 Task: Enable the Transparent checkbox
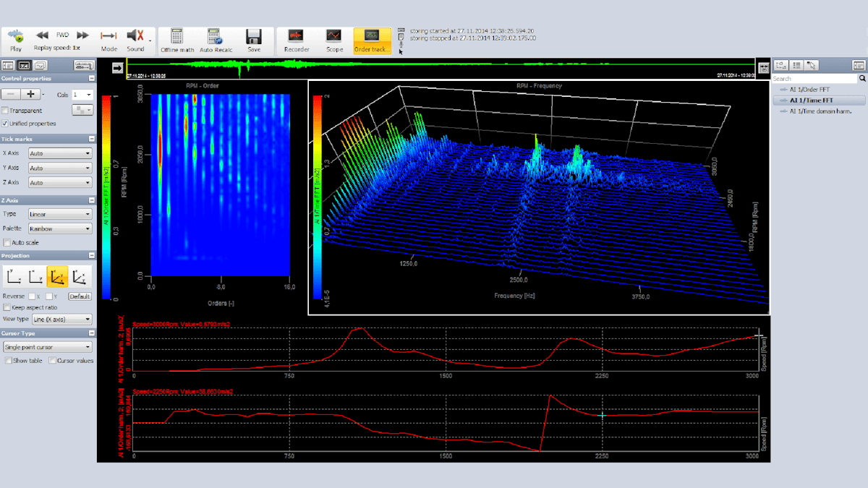(6, 111)
